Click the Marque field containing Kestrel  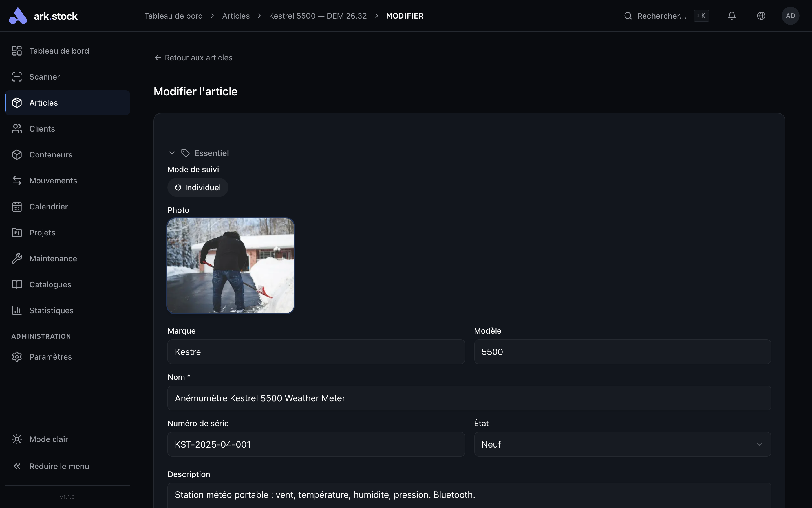pos(316,352)
